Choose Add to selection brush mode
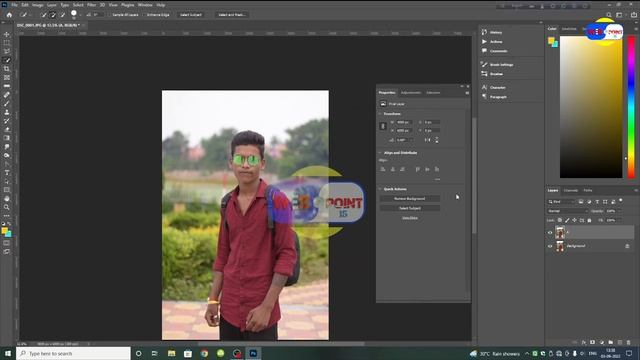 pyautogui.click(x=53, y=15)
